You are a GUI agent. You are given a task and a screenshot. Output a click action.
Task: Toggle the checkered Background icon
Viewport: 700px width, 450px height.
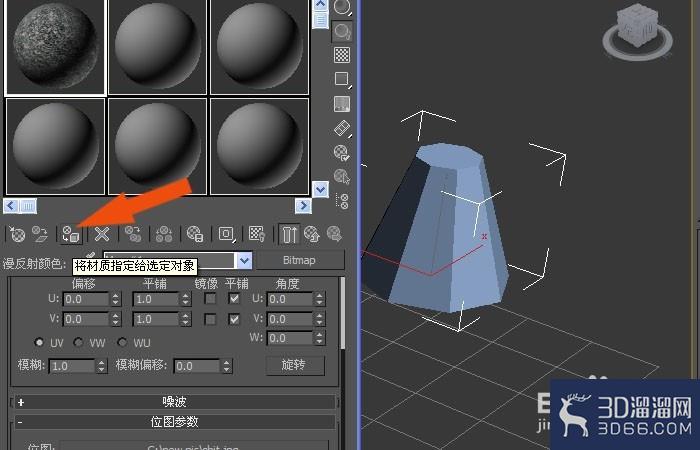[x=342, y=55]
